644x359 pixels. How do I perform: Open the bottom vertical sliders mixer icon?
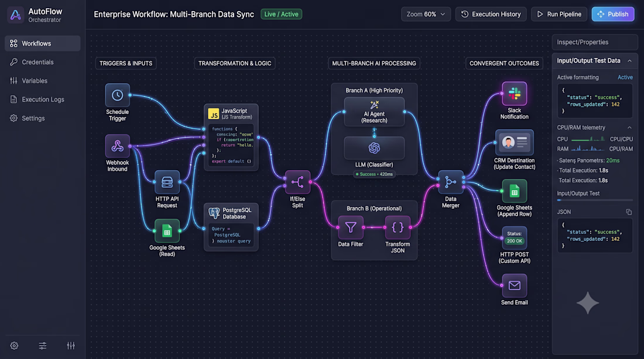pos(71,346)
